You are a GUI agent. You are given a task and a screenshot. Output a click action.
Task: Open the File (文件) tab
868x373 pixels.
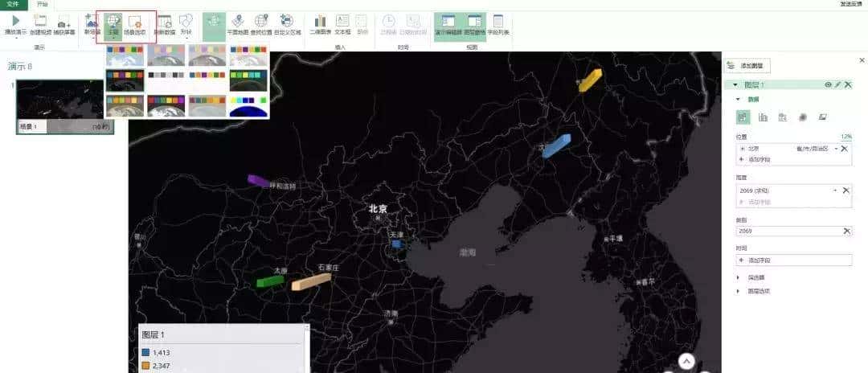(x=14, y=4)
